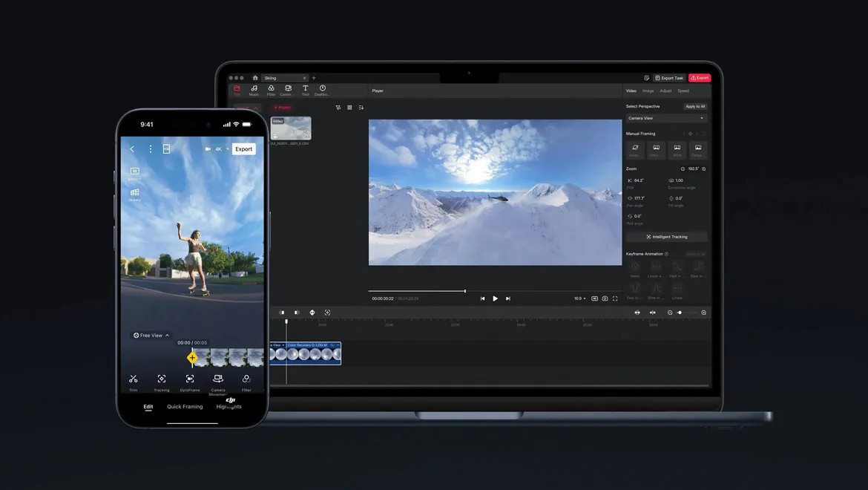The image size is (868, 490).
Task: Open the Camera View perspective dropdown
Action: point(666,118)
